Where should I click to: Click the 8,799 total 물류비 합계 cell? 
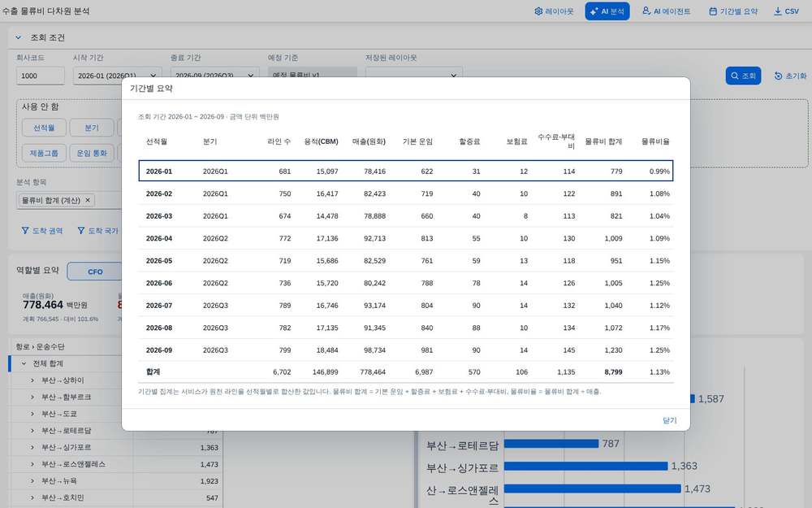pyautogui.click(x=613, y=372)
